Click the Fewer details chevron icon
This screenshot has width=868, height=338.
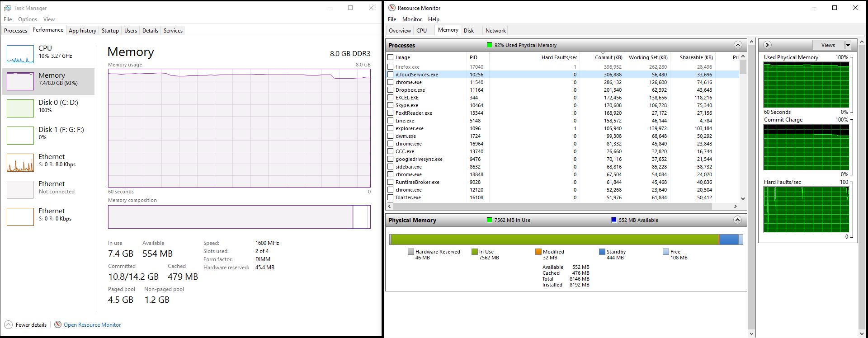point(8,324)
